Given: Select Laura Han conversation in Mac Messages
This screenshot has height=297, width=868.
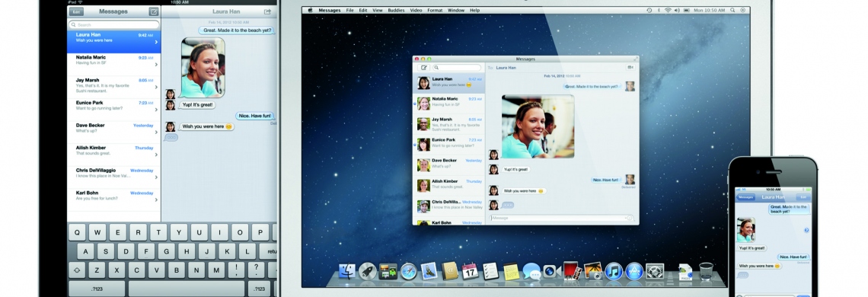Looking at the screenshot, I should (x=449, y=82).
